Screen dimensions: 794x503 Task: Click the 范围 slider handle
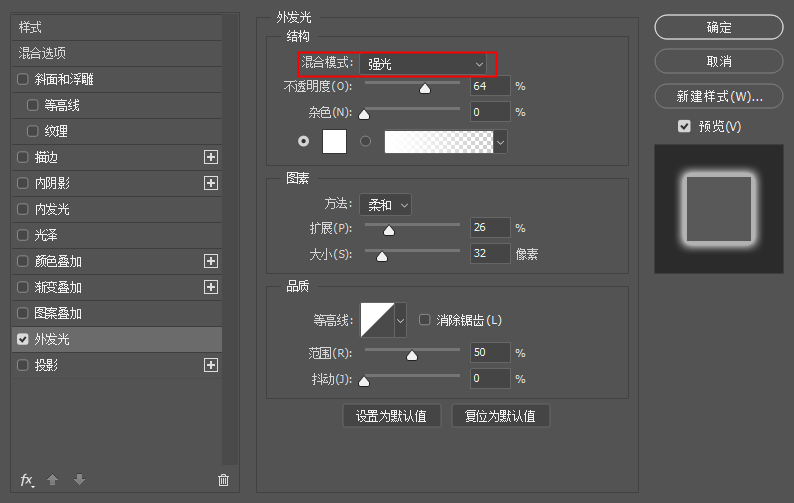412,356
